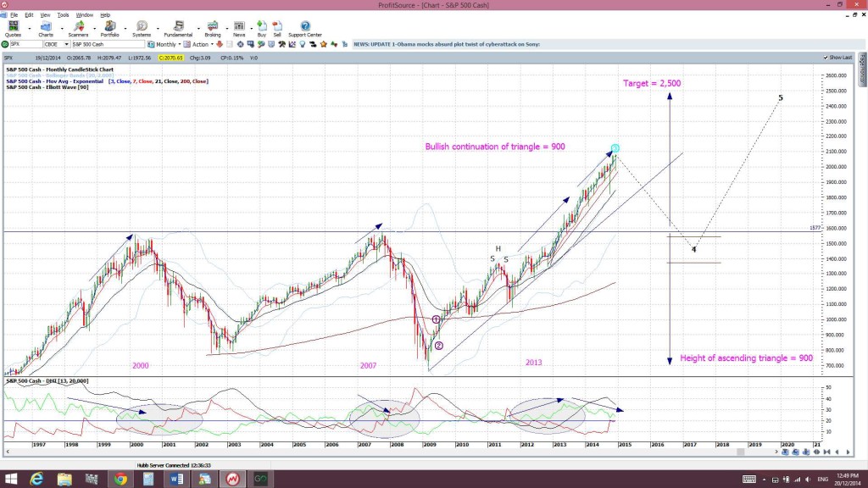Open the Scanners tool

click(x=78, y=29)
